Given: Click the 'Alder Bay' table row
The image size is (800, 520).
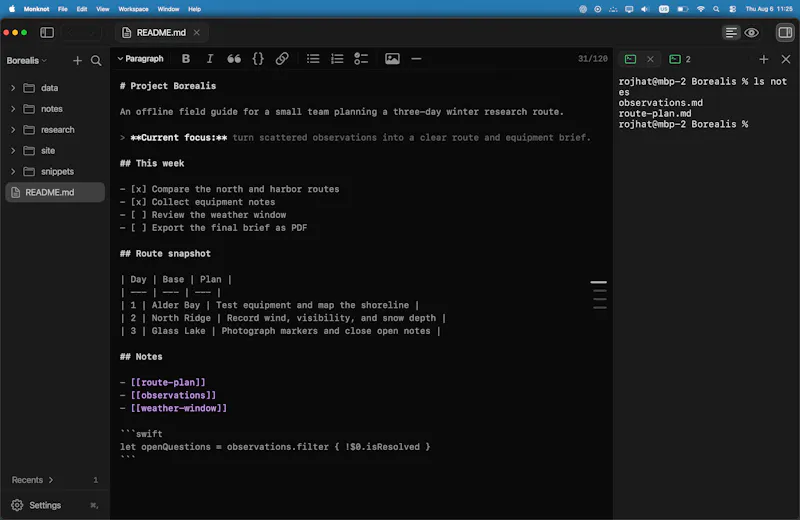Looking at the screenshot, I should (269, 305).
